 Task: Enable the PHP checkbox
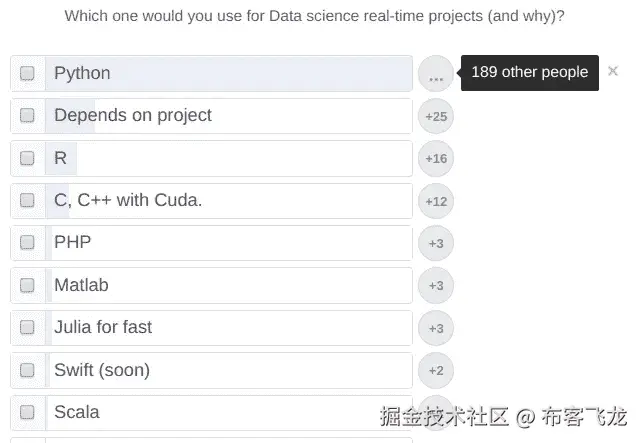[27, 242]
